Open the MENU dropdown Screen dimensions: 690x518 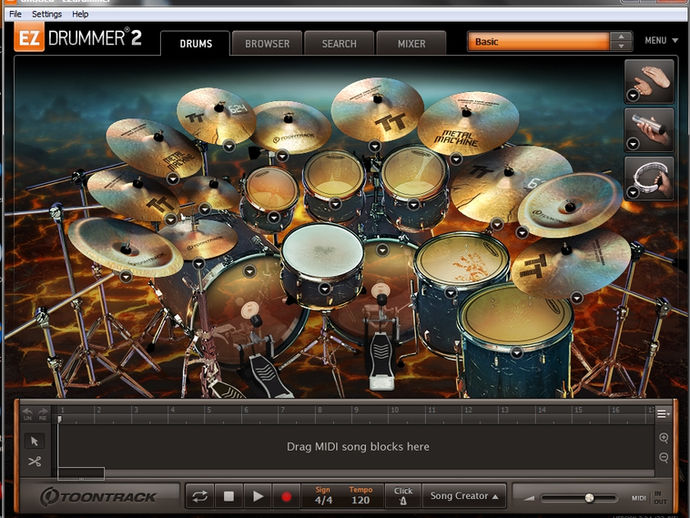661,40
